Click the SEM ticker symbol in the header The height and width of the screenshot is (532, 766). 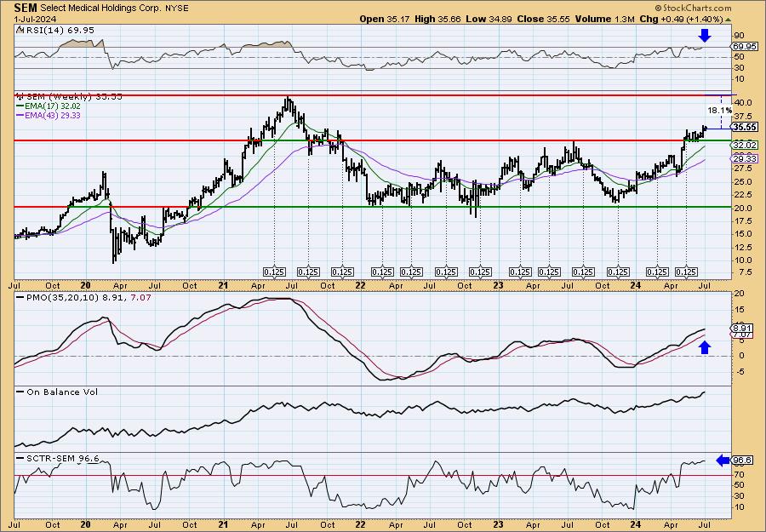[x=26, y=8]
